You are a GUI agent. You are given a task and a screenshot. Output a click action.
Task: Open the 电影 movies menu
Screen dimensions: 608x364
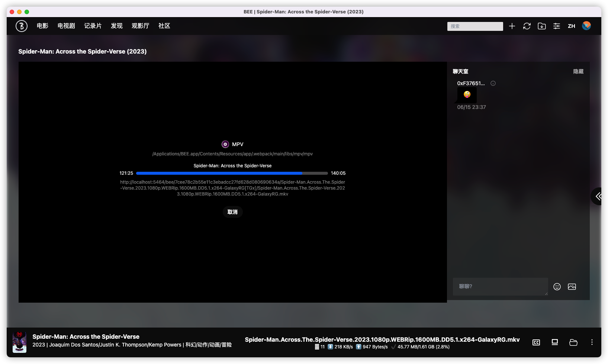point(42,26)
